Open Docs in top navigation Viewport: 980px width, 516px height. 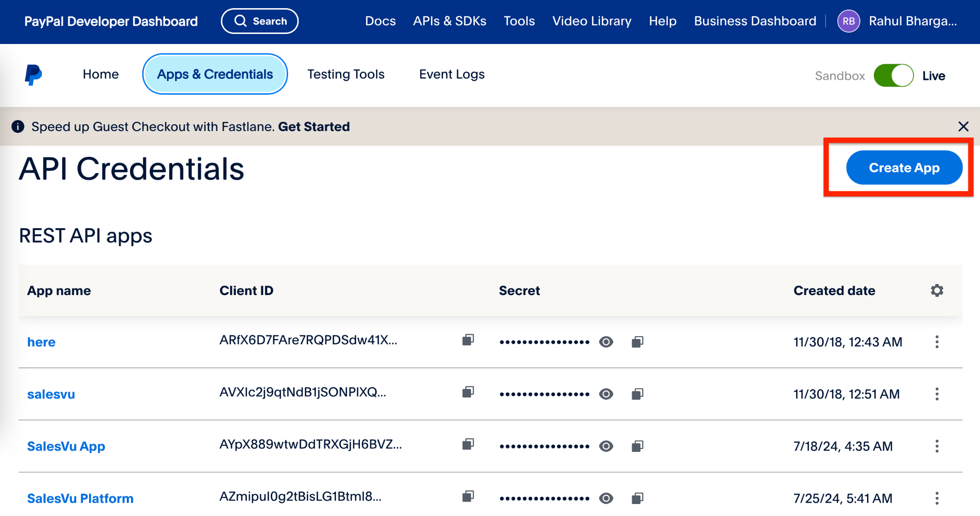point(380,21)
